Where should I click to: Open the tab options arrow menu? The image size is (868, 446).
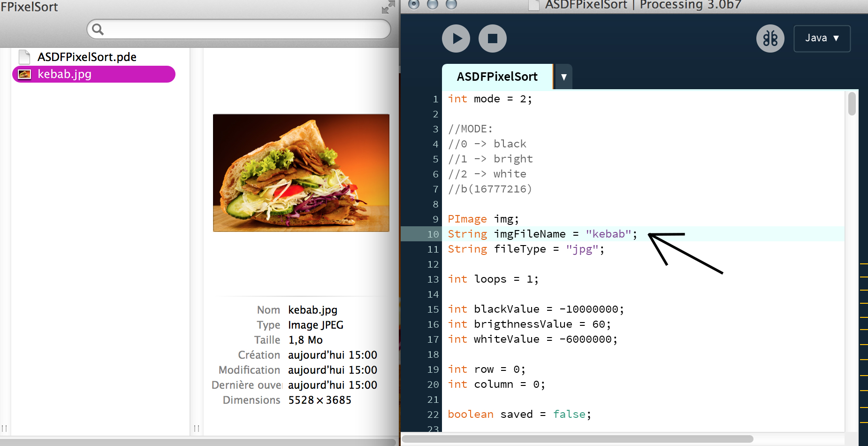pyautogui.click(x=564, y=77)
